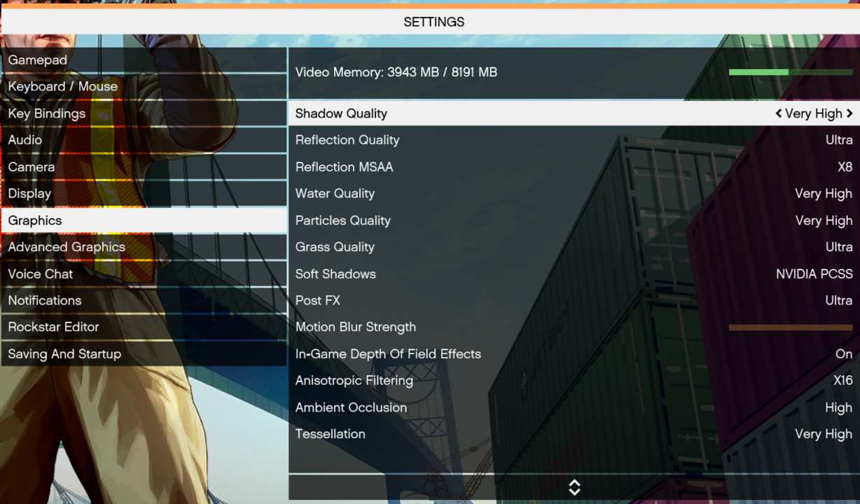The width and height of the screenshot is (860, 504).
Task: Click the left arrow beside Shadow Quality
Action: [778, 113]
